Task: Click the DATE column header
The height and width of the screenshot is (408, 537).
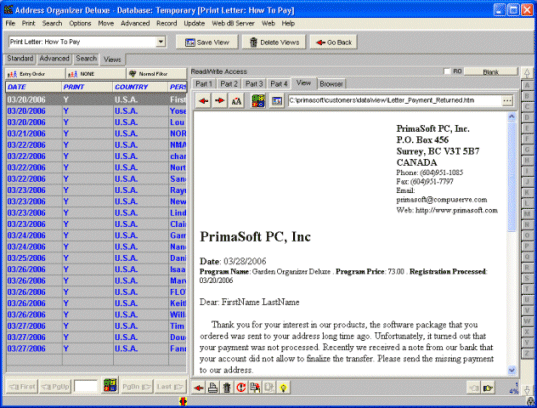Action: click(34, 87)
